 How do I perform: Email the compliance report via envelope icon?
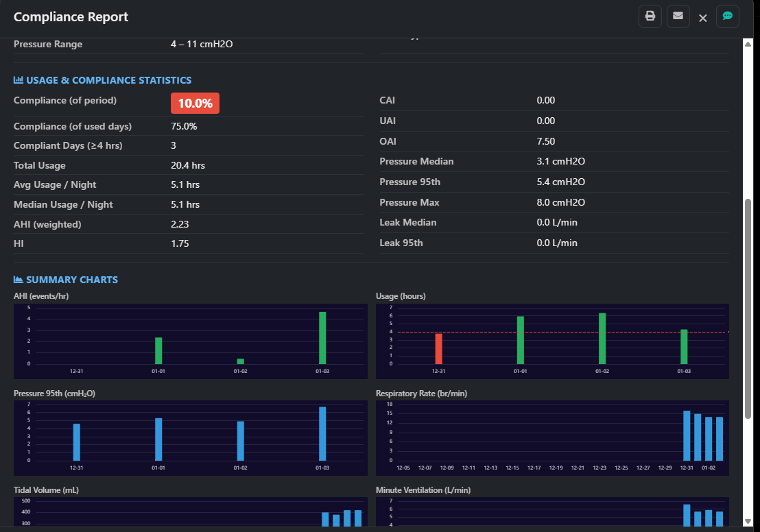click(x=678, y=16)
